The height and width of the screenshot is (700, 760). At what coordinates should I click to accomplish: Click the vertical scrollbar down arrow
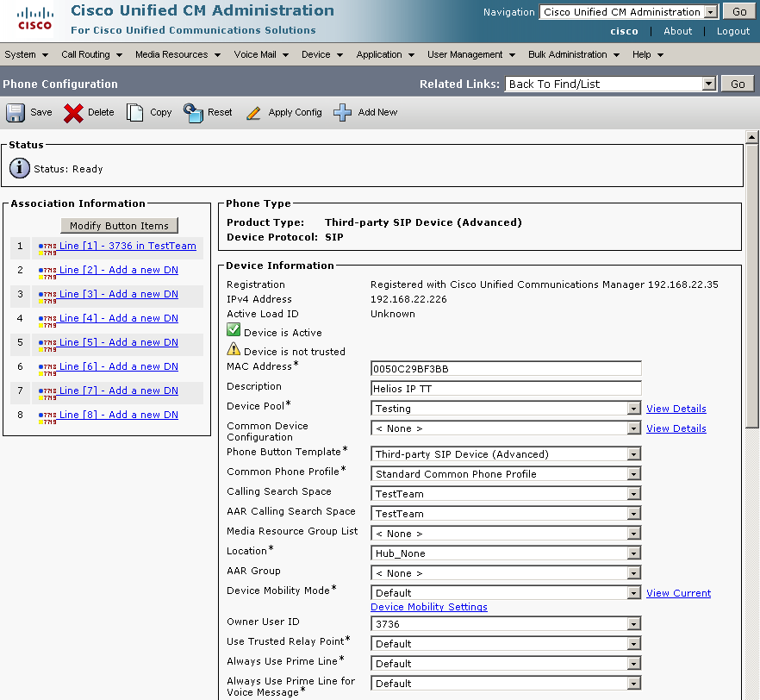(x=752, y=693)
